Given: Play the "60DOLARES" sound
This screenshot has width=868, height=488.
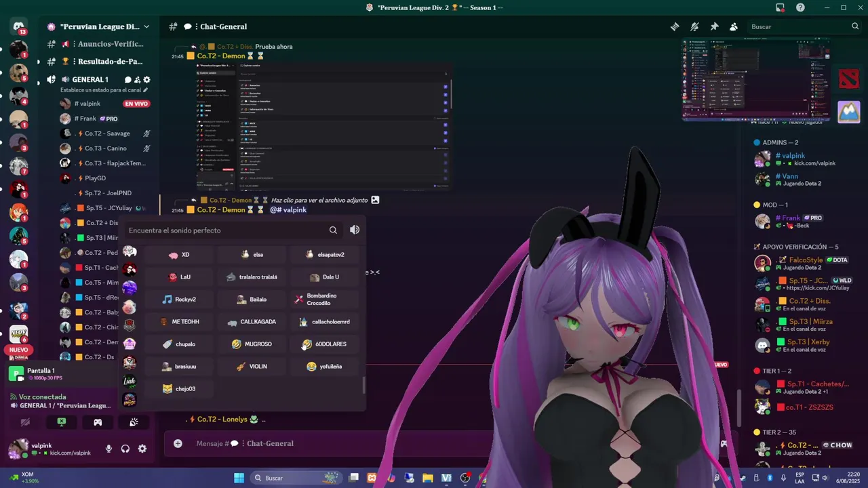Looking at the screenshot, I should pyautogui.click(x=325, y=344).
